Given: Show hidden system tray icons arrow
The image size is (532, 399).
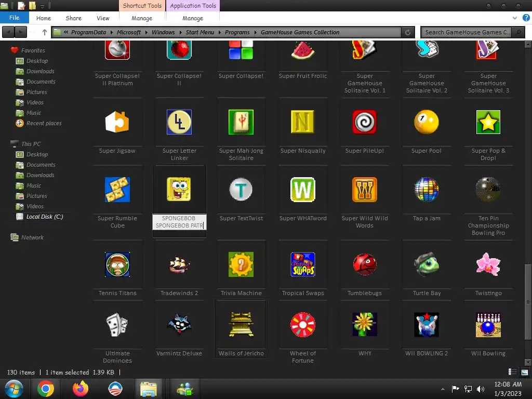Looking at the screenshot, I should coord(443,389).
